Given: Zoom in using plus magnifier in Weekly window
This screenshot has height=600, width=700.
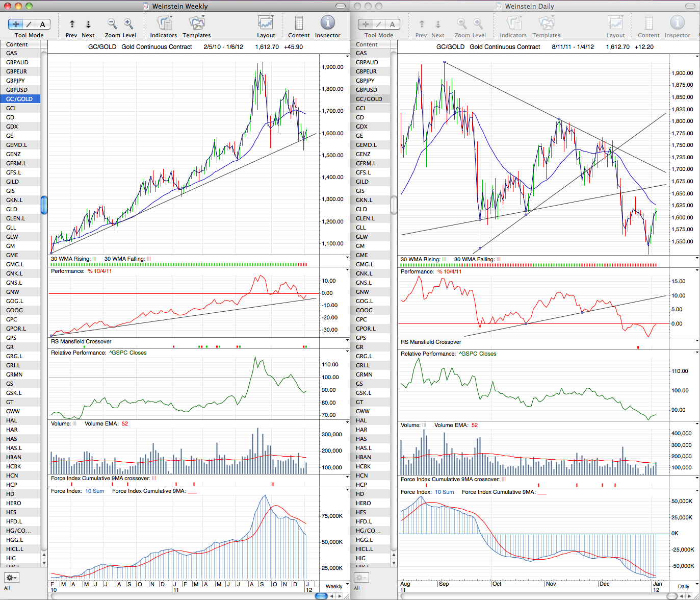Looking at the screenshot, I should 128,23.
